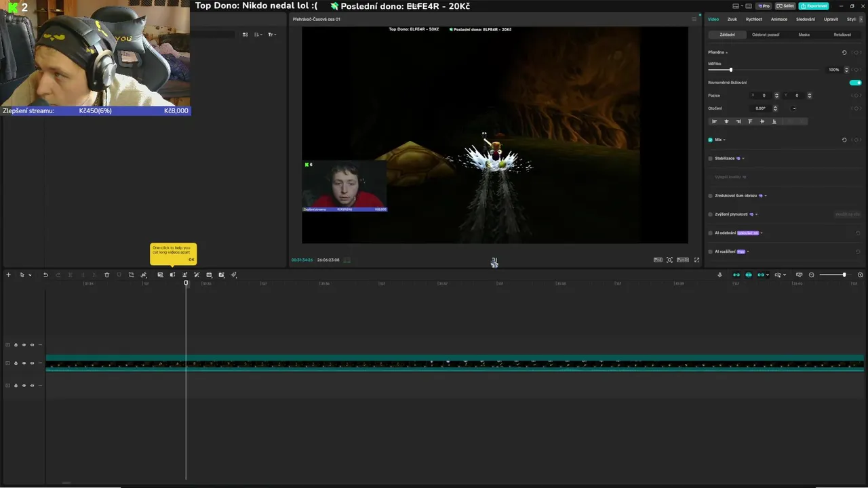Viewport: 868px width, 488px height.
Task: Enable the AI rozšíření checkbox
Action: (x=710, y=251)
